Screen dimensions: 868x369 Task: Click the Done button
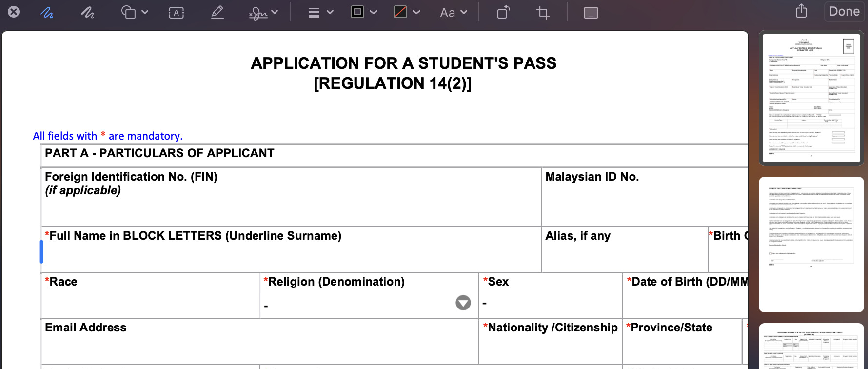pyautogui.click(x=844, y=11)
